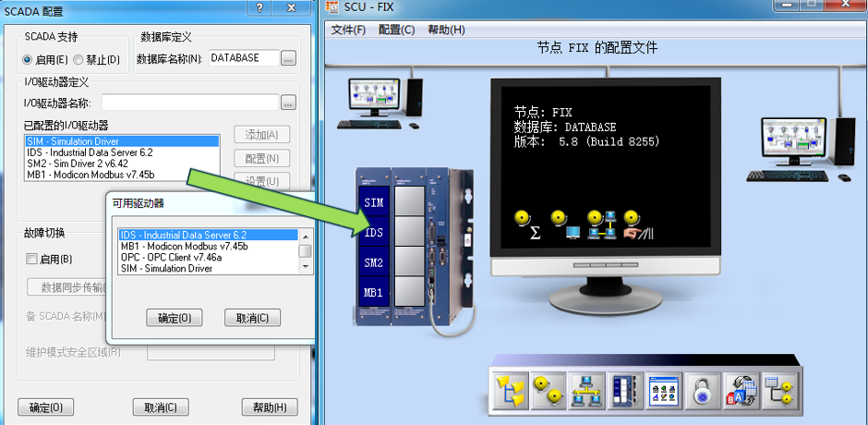Select configured driver IDS - Industrial Data Server 6.2

coord(122,152)
